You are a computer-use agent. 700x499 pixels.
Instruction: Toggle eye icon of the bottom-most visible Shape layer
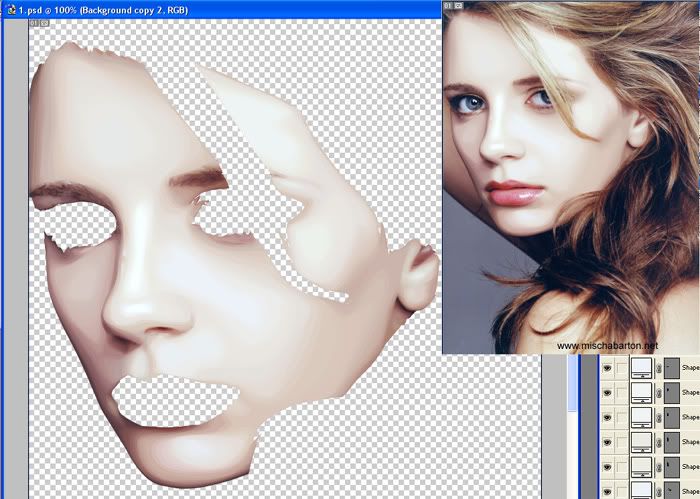click(607, 490)
